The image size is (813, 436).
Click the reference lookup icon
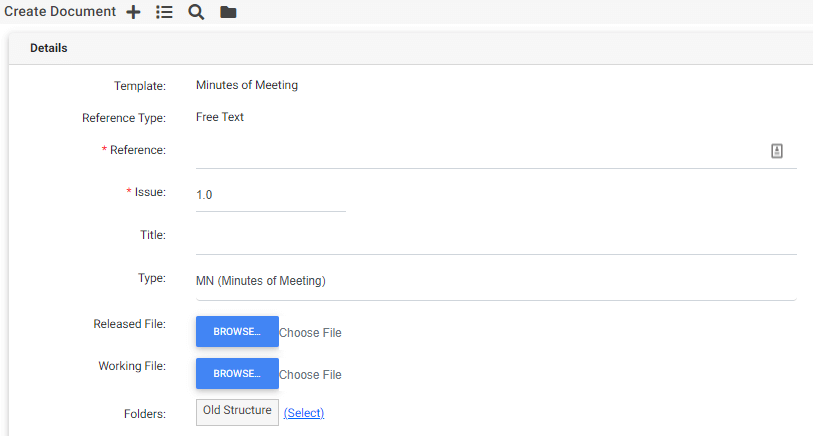click(x=777, y=151)
